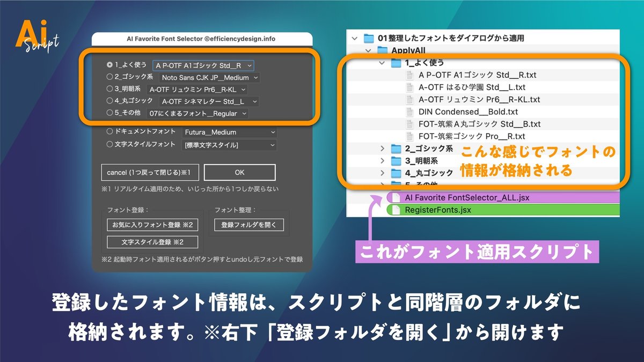This screenshot has width=644, height=362.
Task: Select the file name A-OTF リュウミン Pr6__R-KL.txt
Action: click(x=479, y=99)
